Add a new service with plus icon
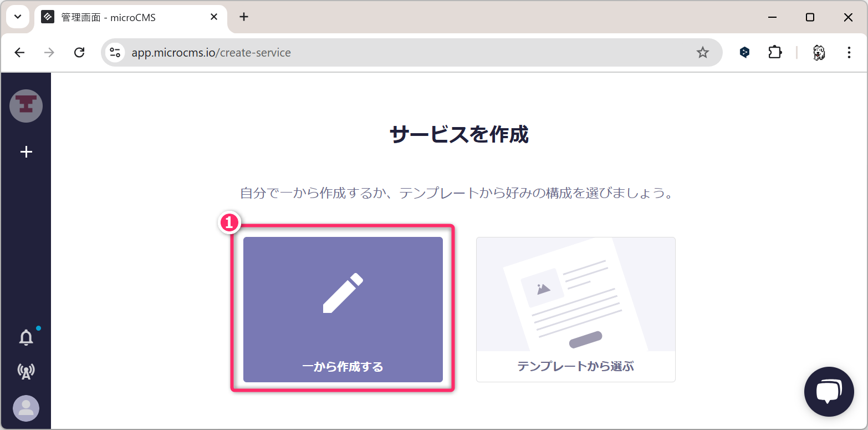 point(26,152)
